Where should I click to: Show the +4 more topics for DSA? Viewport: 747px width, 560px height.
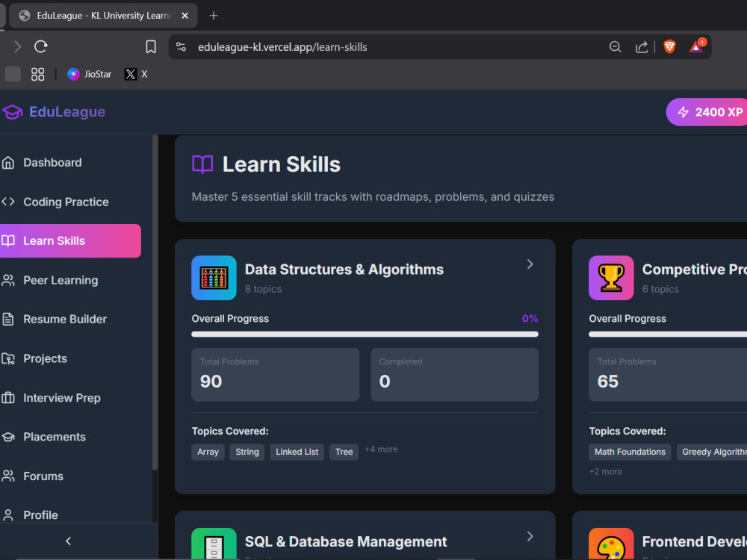click(381, 449)
